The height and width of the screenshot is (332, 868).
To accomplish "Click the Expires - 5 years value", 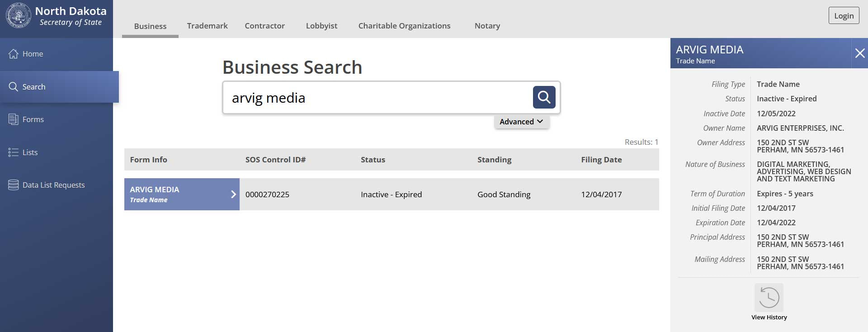I will click(785, 194).
